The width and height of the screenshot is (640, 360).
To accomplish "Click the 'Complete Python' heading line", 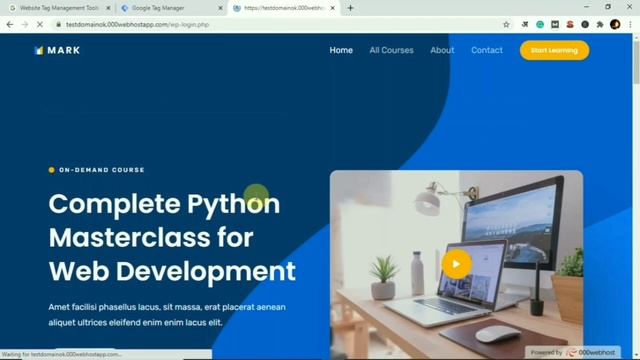I will click(x=164, y=204).
